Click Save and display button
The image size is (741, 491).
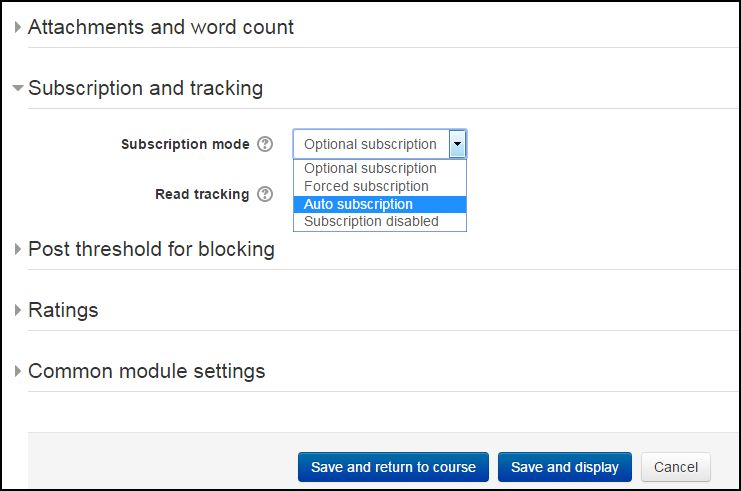coord(565,467)
